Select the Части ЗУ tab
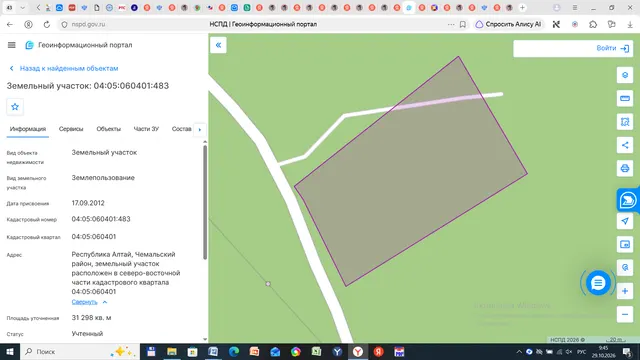The height and width of the screenshot is (360, 640). (146, 129)
